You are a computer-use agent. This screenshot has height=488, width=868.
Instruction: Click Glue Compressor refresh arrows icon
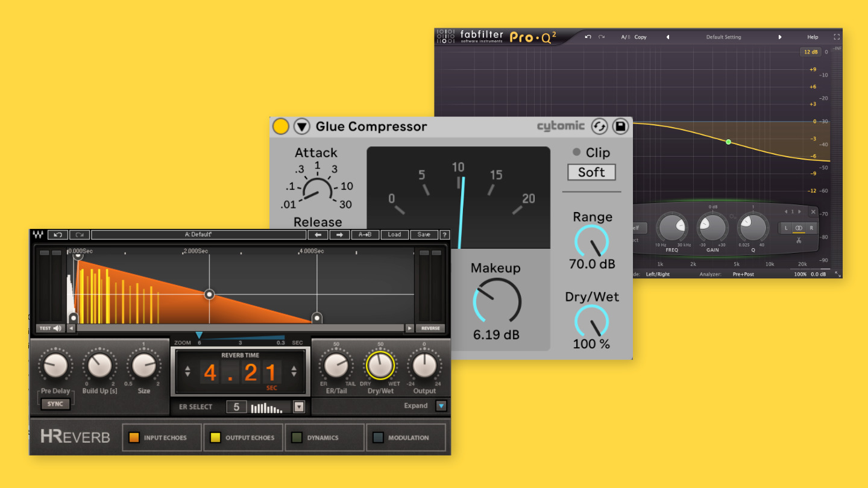[x=599, y=127]
